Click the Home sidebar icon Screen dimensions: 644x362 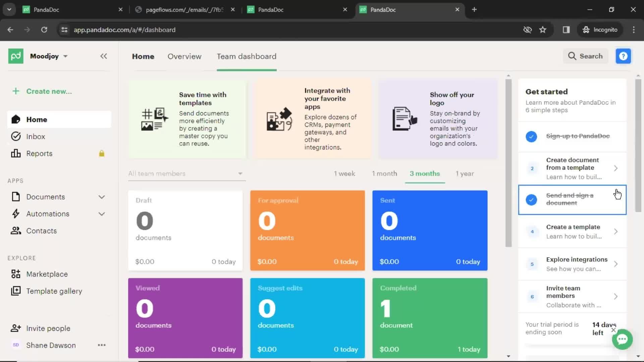pos(15,119)
